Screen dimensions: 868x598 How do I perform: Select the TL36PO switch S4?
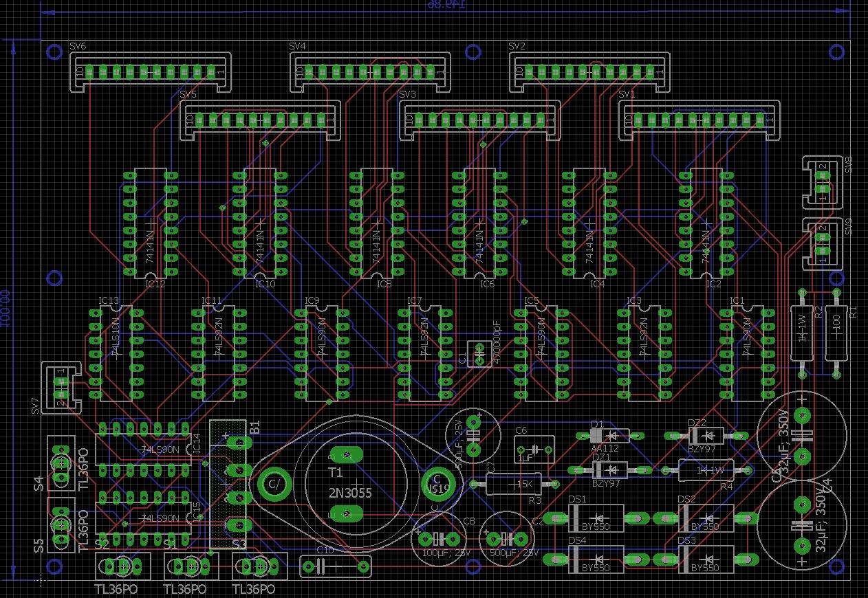[x=61, y=463]
